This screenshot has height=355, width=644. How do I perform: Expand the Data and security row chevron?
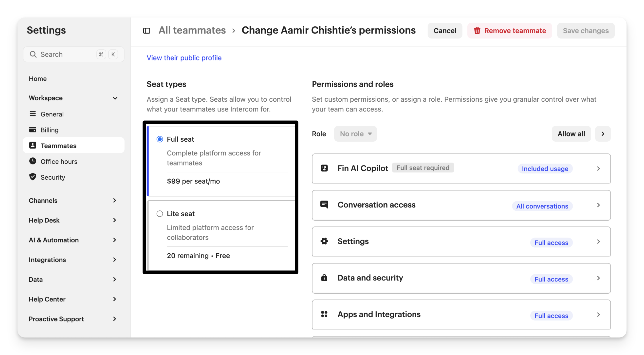(x=599, y=278)
